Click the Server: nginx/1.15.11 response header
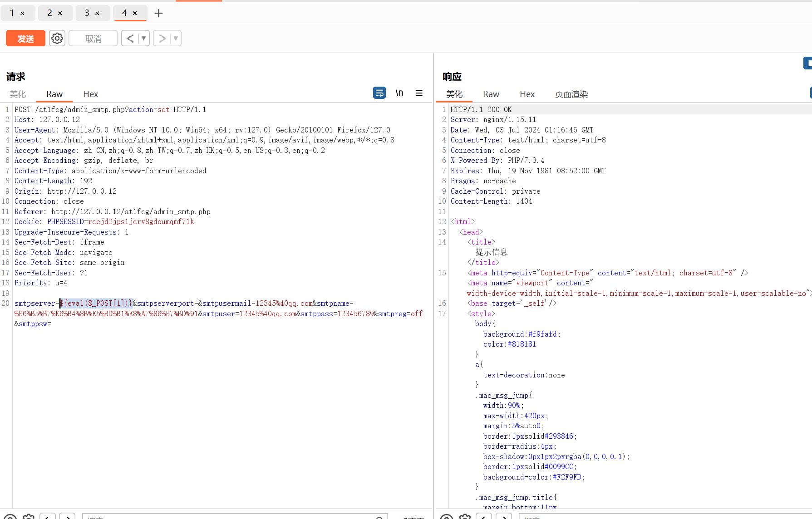 (x=493, y=120)
